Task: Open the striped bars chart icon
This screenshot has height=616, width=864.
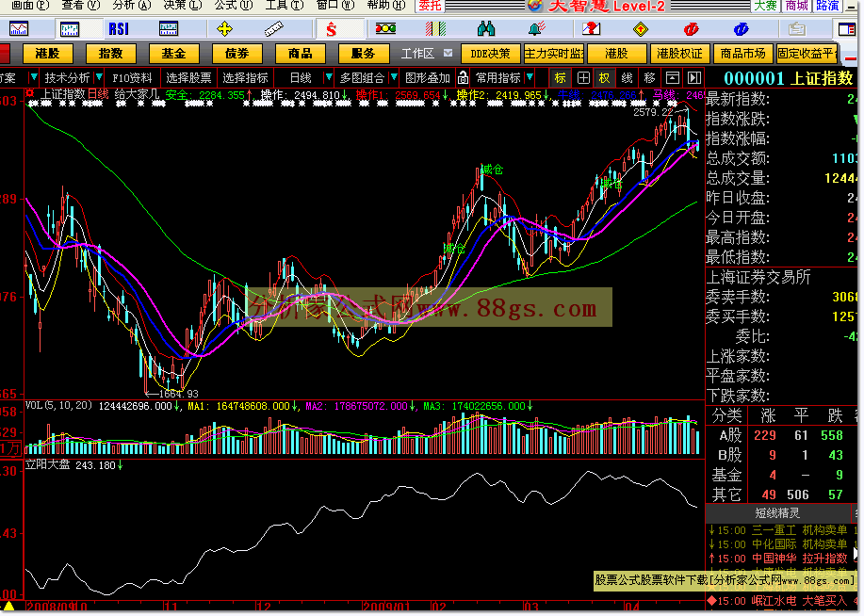Action: tap(435, 28)
